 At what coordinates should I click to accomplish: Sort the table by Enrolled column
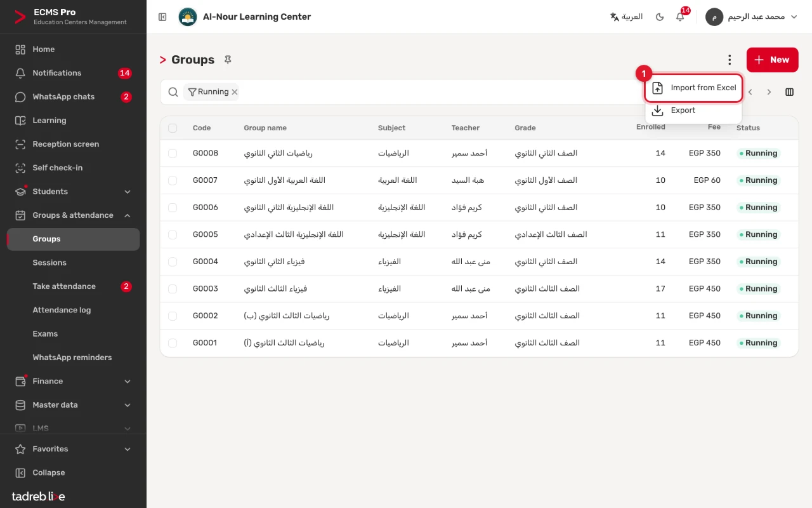[x=651, y=127]
